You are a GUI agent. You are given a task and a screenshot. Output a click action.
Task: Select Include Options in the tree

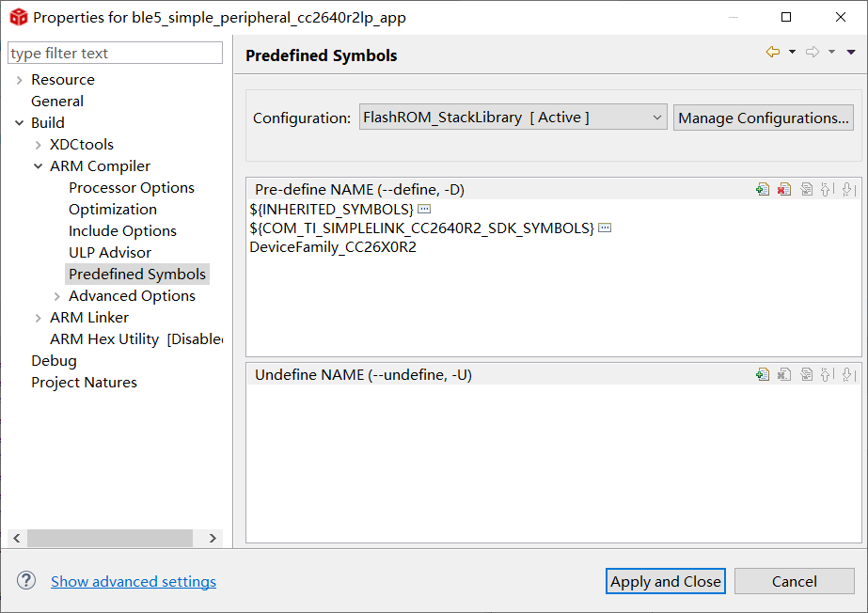pos(122,231)
